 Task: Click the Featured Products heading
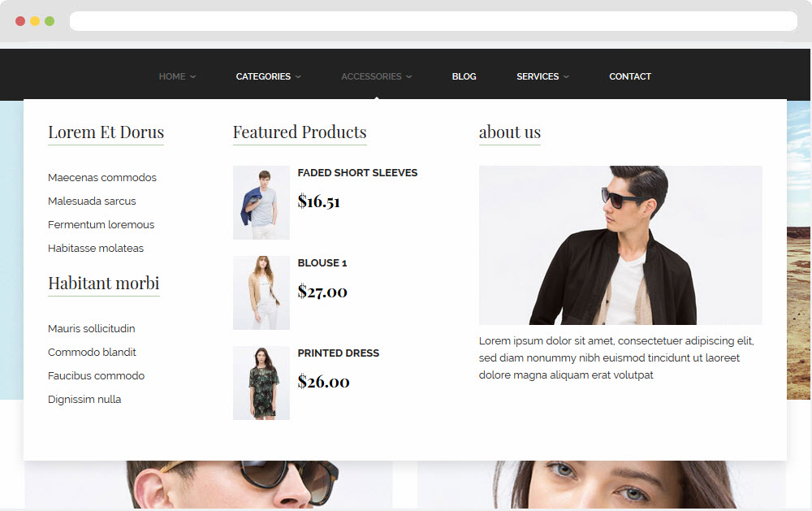(x=300, y=132)
